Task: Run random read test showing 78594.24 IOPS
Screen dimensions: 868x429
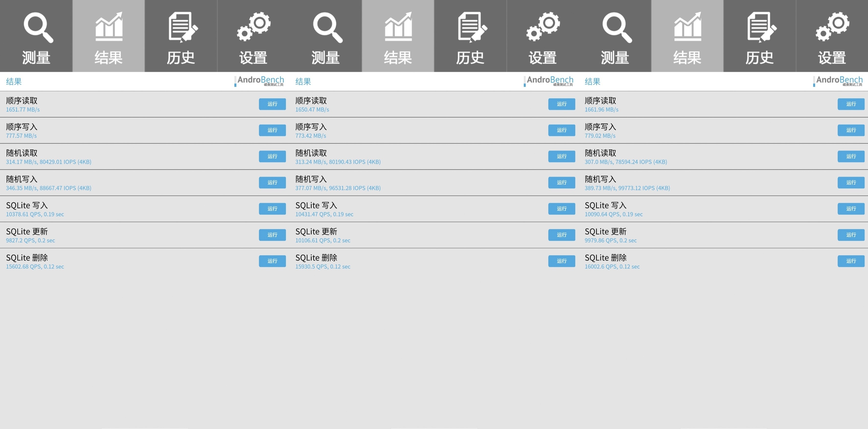Action: click(851, 156)
